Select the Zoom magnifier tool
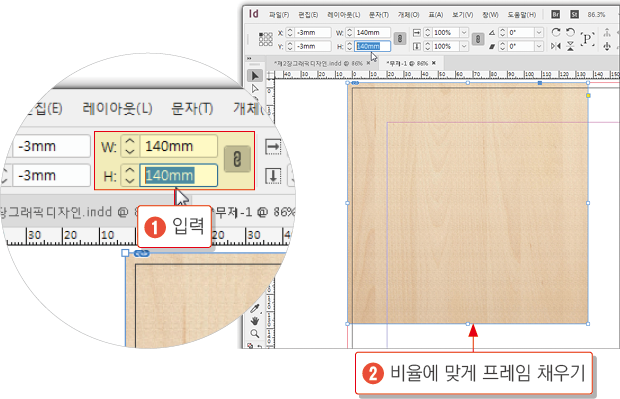Viewport: 620px width, 399px height. pos(255,334)
